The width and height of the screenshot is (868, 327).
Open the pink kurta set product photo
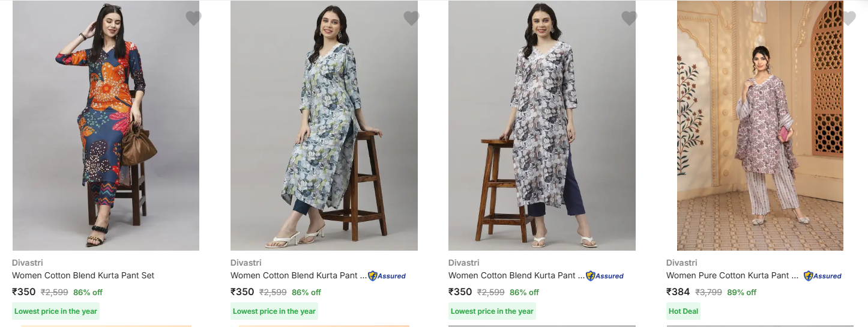coord(760,125)
